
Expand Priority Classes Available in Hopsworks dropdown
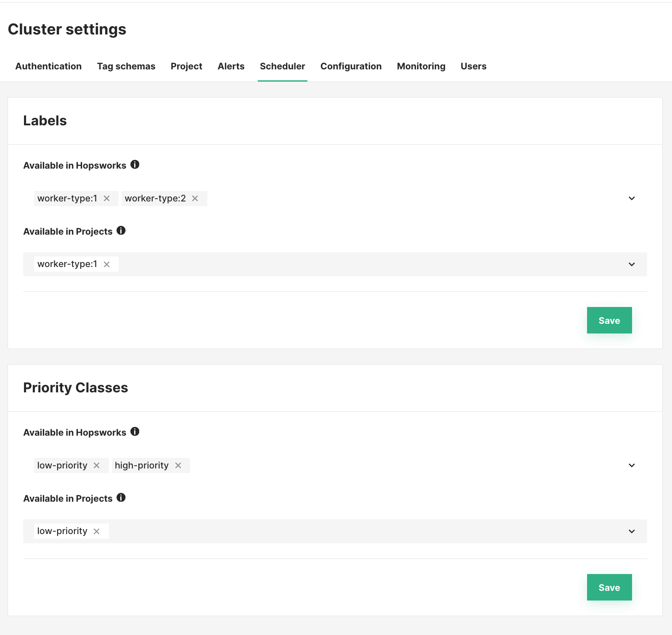[632, 466]
